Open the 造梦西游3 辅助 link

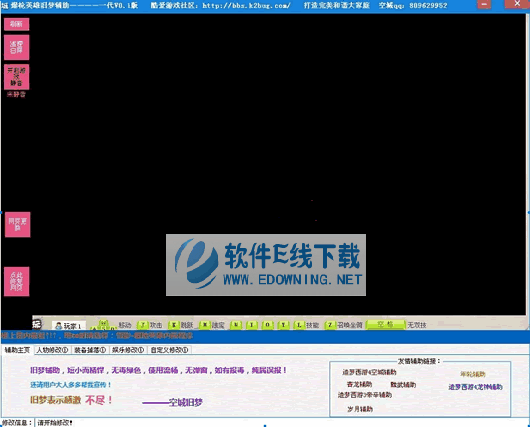click(365, 395)
